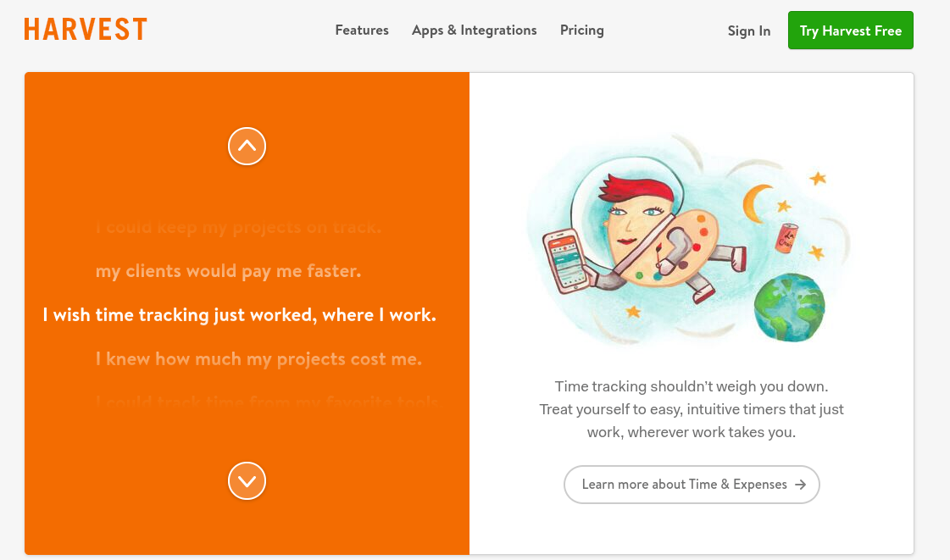
Task: Click Try Harvest Free button
Action: tap(851, 30)
